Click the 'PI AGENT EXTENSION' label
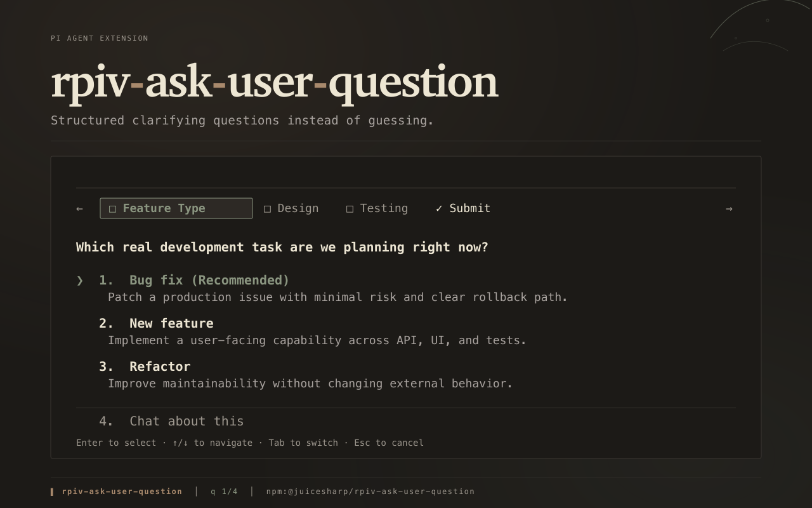Image resolution: width=812 pixels, height=508 pixels. (100, 38)
